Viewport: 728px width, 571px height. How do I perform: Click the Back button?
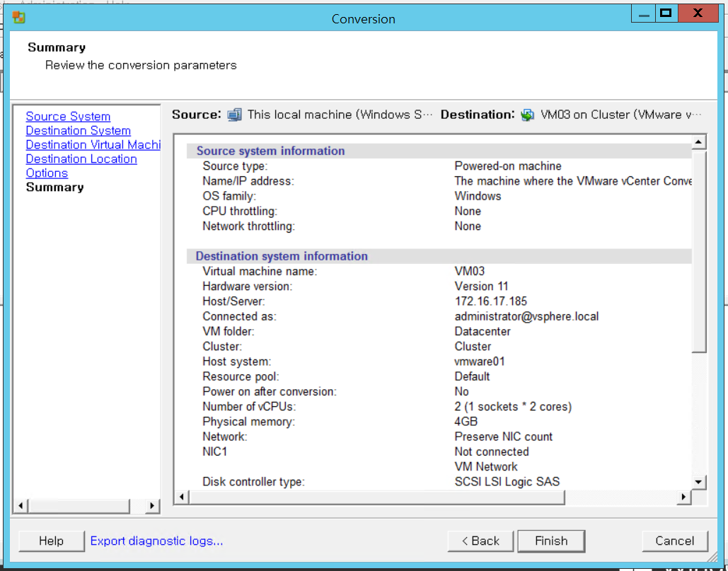[x=480, y=541]
